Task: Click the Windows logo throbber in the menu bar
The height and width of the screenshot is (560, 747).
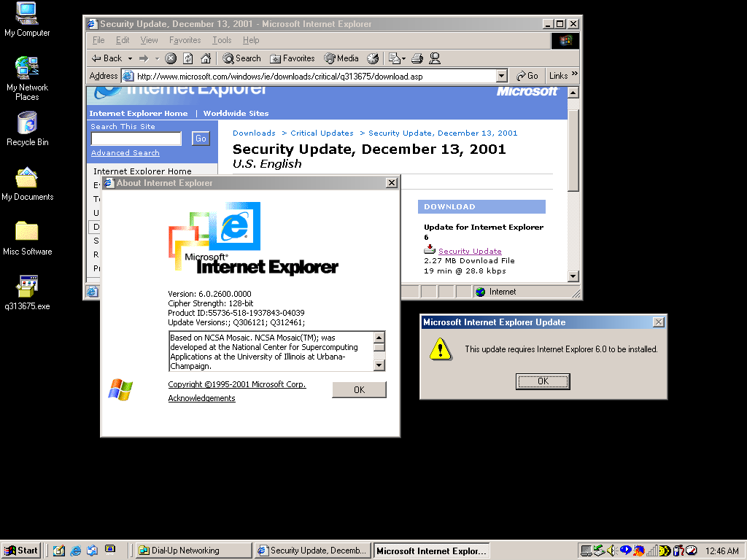Action: coord(565,41)
